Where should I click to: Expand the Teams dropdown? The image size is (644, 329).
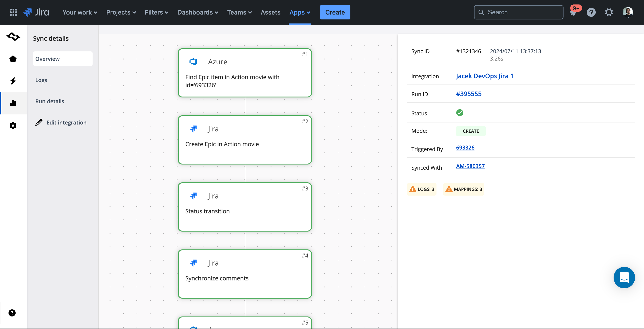[239, 12]
